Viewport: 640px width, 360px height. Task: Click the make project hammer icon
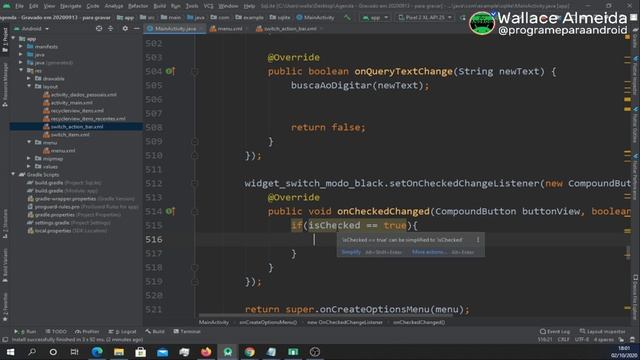coord(347,18)
